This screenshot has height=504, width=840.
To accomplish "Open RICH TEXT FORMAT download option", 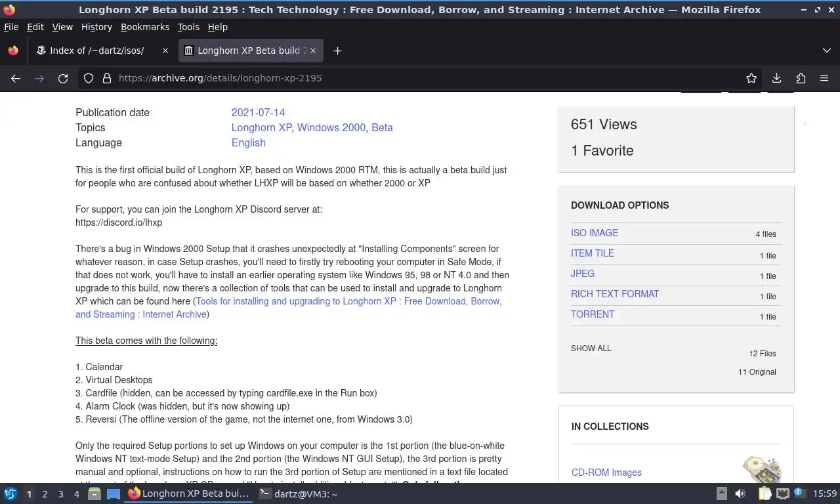I will coord(615,294).
